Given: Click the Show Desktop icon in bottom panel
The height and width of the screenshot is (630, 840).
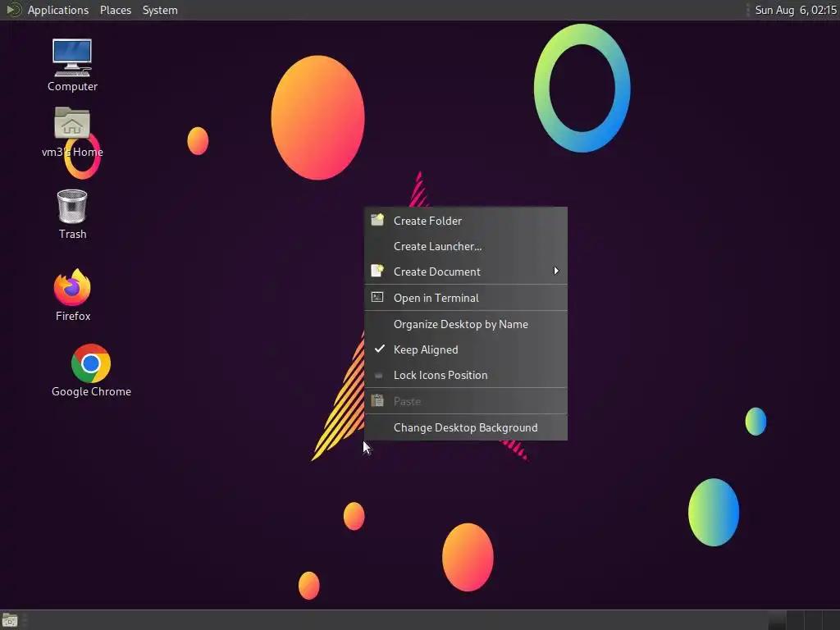Looking at the screenshot, I should tap(10, 620).
